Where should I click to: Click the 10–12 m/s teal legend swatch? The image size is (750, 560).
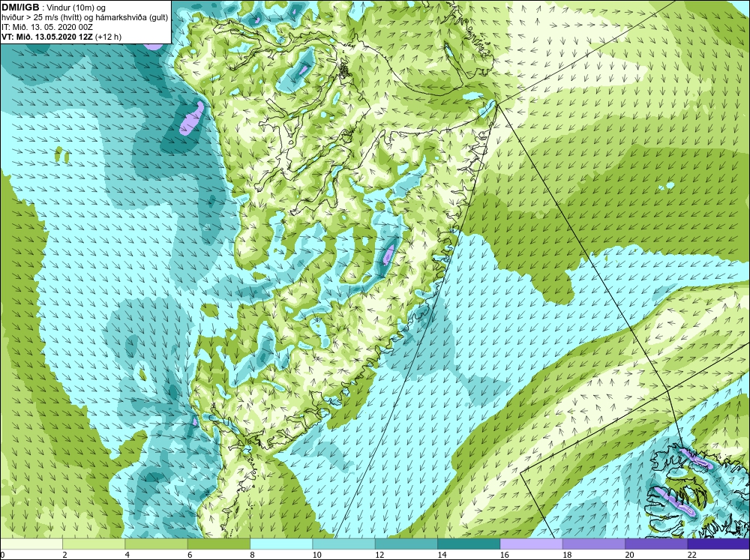[x=343, y=544]
